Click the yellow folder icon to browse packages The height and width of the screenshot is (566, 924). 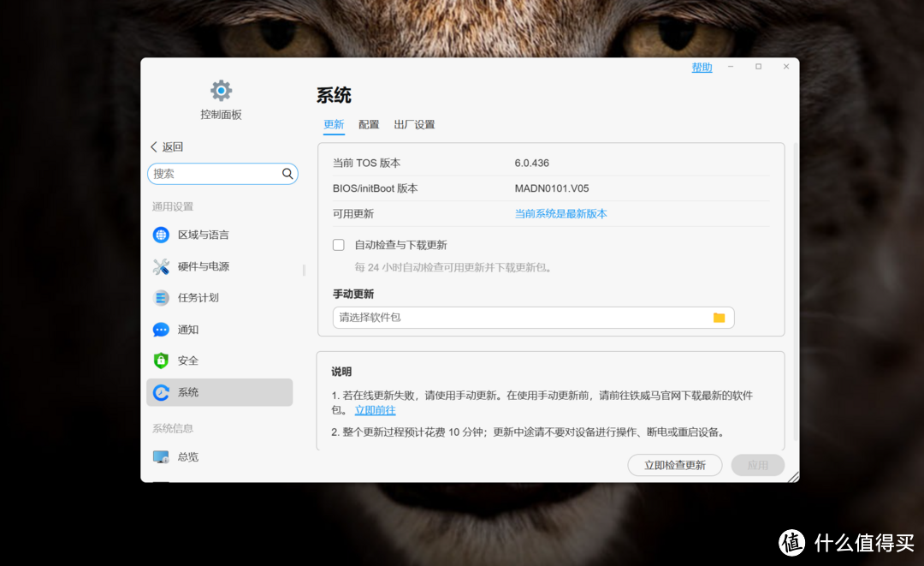click(x=720, y=317)
